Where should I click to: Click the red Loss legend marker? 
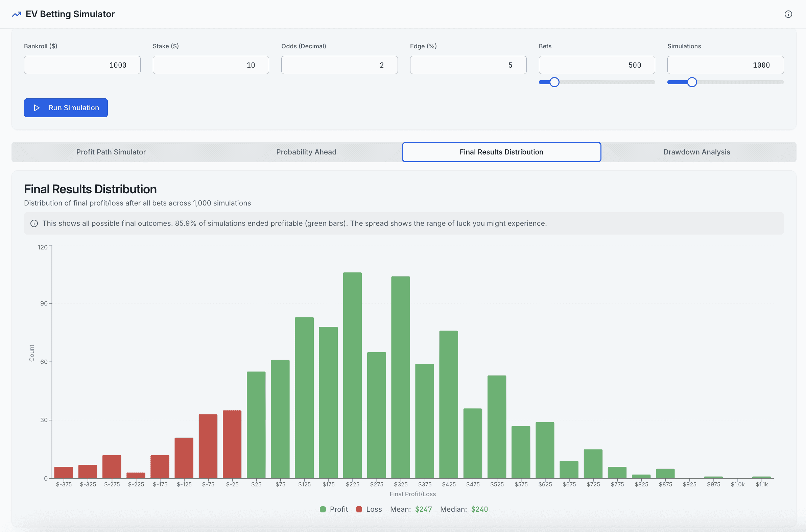pos(359,509)
